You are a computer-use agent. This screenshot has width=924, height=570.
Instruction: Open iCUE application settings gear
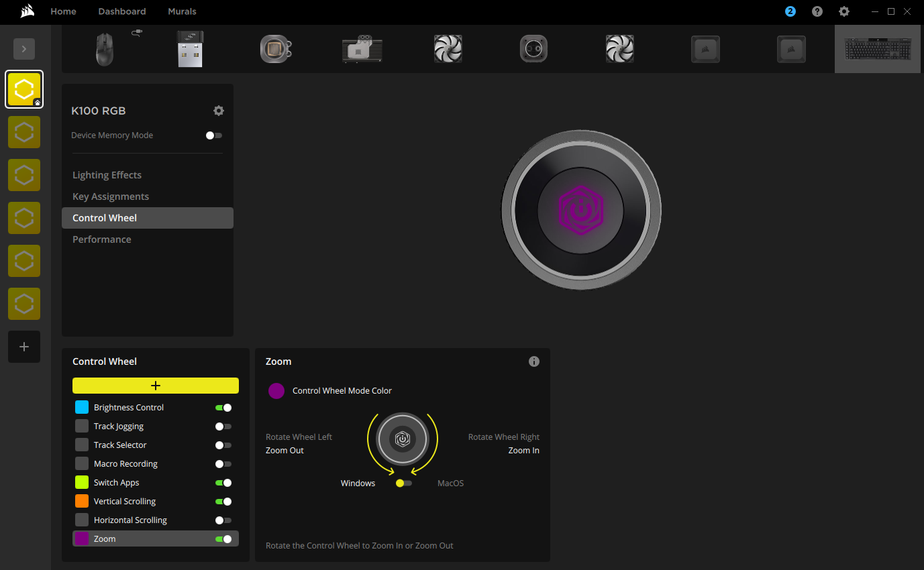tap(843, 11)
